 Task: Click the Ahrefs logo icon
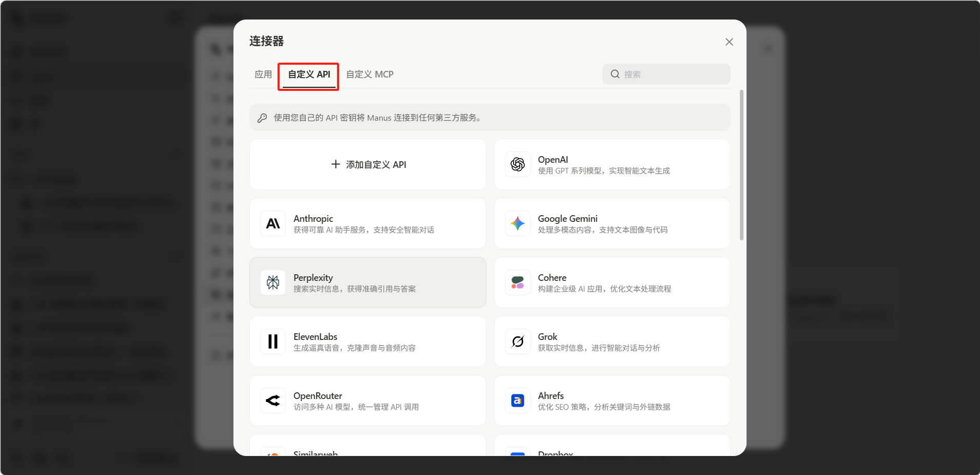[x=518, y=401]
